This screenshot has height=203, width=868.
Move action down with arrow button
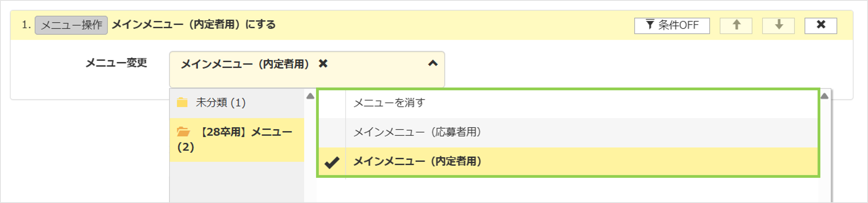pyautogui.click(x=778, y=26)
